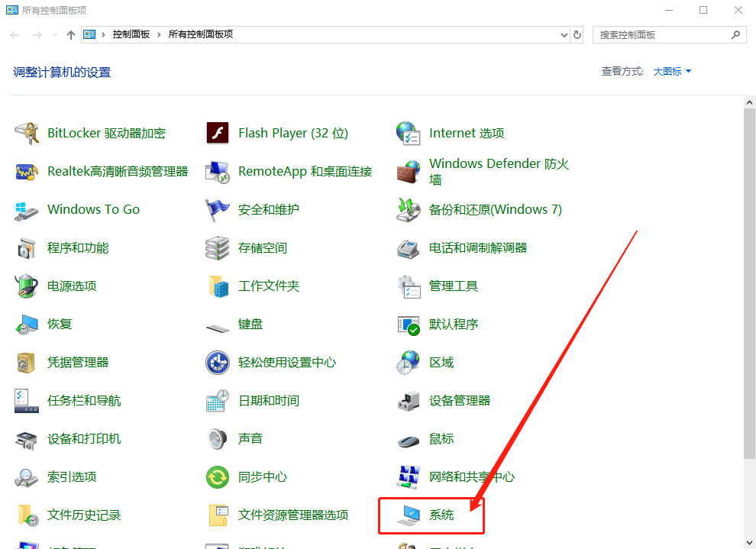Screen dimensions: 756x549
Task: Open 任务栏和导航 icon
Action: (x=27, y=401)
